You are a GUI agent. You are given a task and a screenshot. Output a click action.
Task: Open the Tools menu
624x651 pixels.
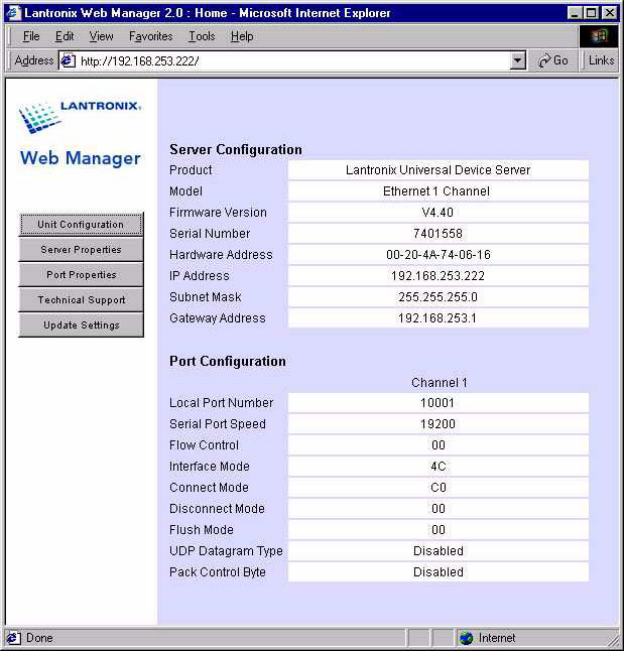202,37
